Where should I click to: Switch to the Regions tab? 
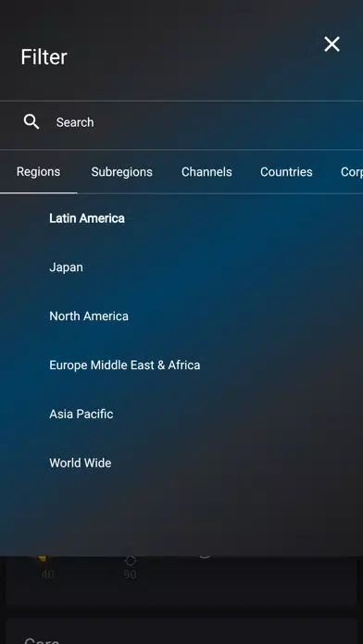click(38, 172)
